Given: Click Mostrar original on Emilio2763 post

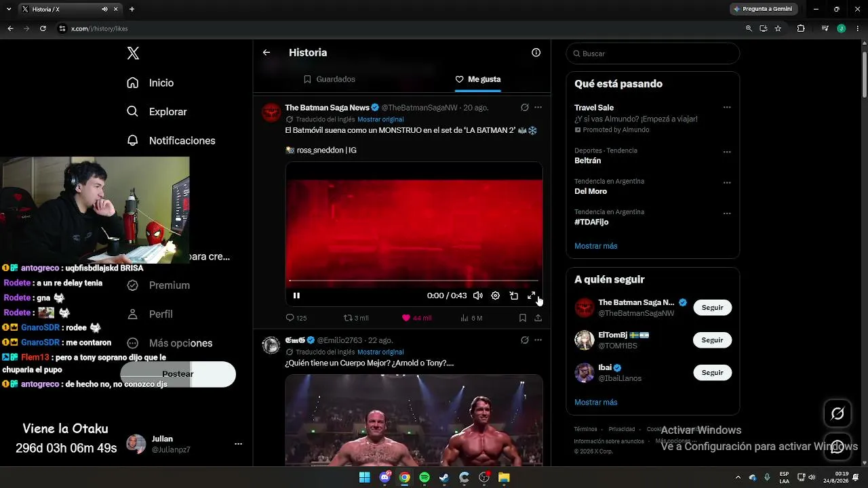Looking at the screenshot, I should tap(380, 352).
